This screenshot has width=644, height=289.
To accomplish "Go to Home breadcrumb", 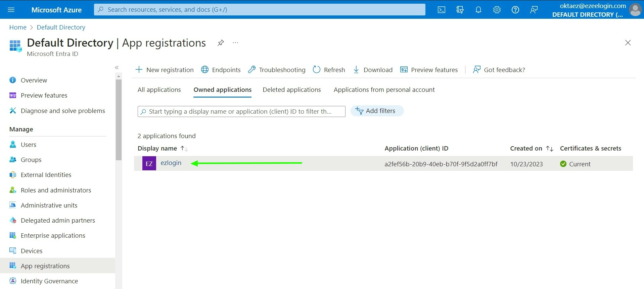I will coord(18,27).
